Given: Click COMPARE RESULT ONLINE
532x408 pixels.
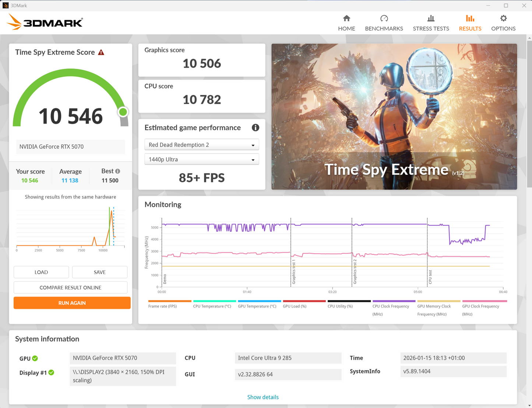Looking at the screenshot, I should pyautogui.click(x=70, y=287).
